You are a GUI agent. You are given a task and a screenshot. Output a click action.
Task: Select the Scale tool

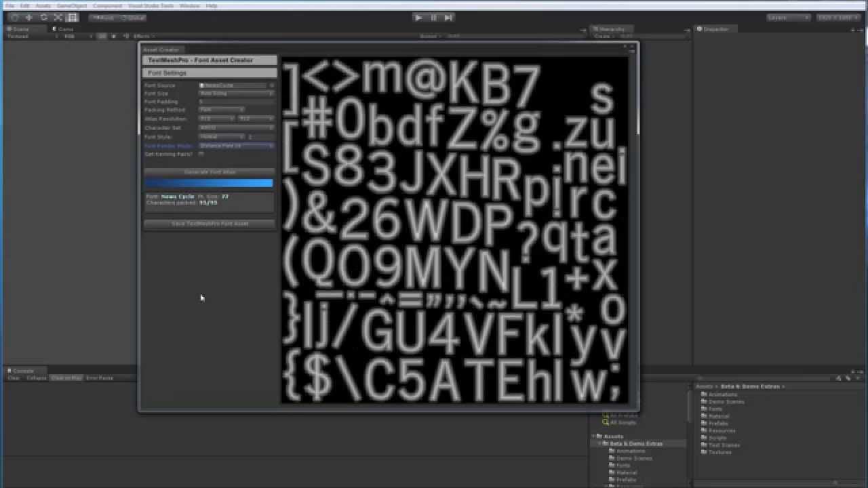pos(58,18)
